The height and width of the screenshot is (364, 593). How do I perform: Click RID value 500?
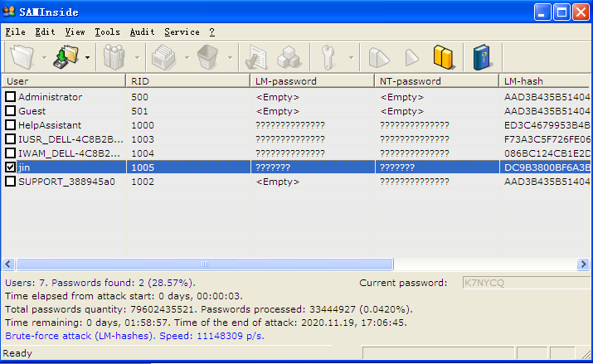[139, 97]
